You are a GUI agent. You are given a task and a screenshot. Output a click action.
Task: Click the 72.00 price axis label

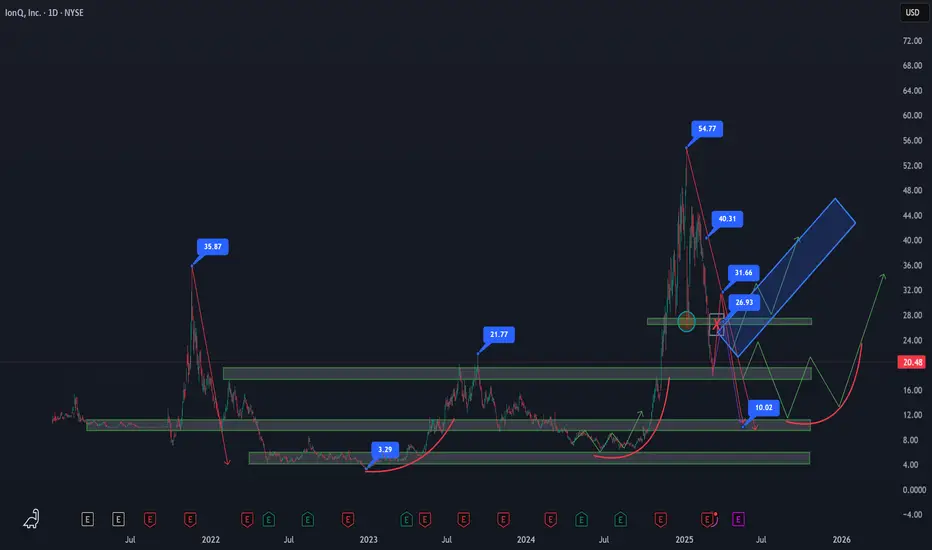point(912,40)
